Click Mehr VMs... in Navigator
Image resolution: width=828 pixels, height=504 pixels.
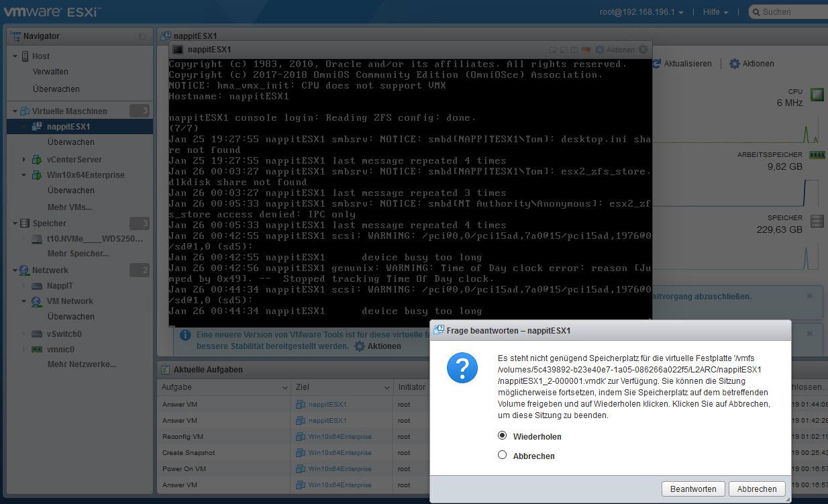tap(70, 207)
